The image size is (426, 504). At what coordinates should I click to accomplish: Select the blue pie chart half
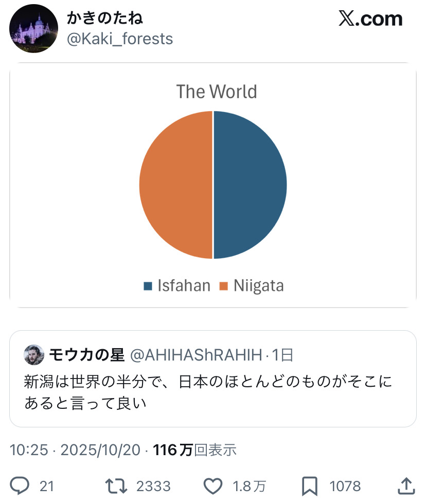(x=250, y=185)
